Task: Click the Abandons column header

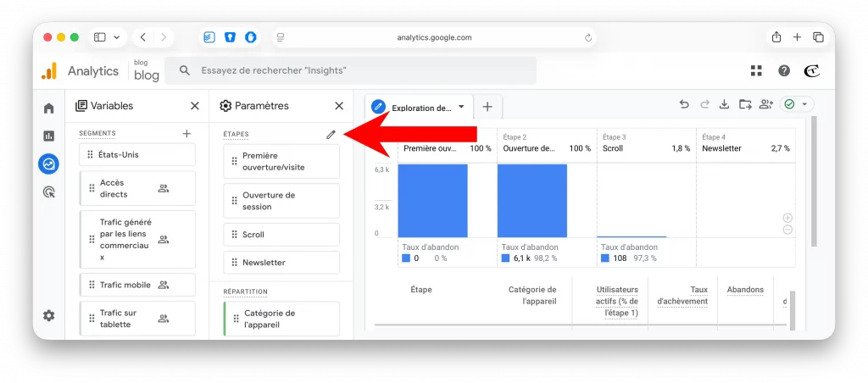Action: (745, 290)
